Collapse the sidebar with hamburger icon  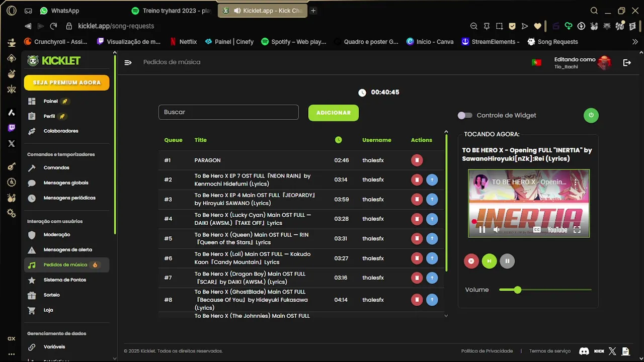128,62
